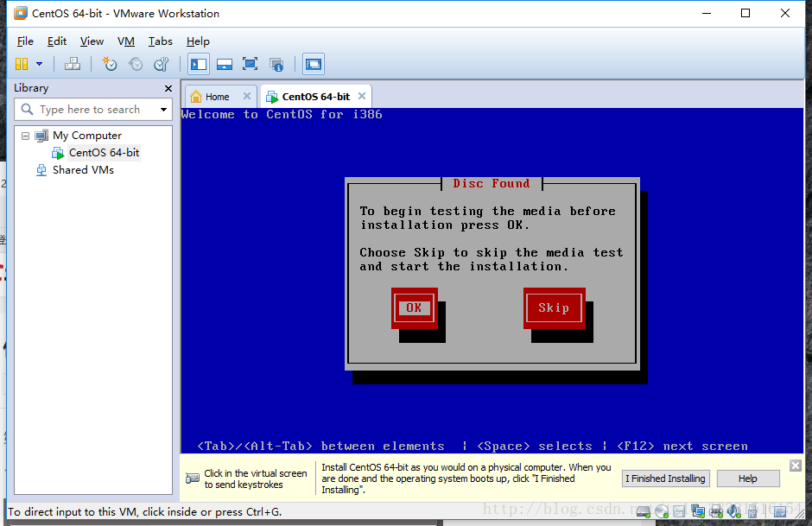Open the Help menu
Screen dimensions: 812x526
tap(198, 41)
